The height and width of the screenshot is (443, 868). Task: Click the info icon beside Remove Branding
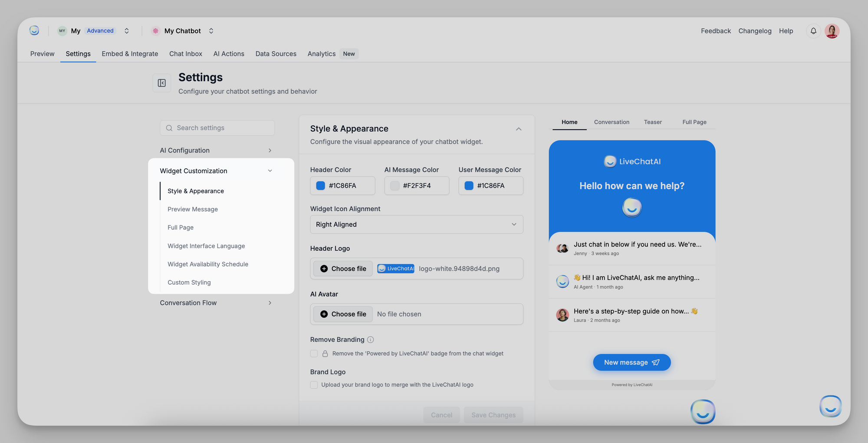(370, 340)
